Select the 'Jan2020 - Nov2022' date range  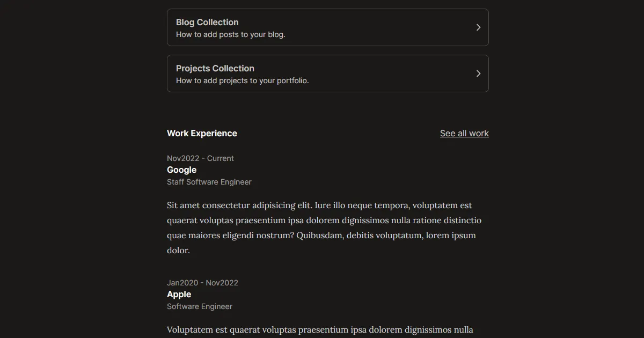click(x=202, y=283)
